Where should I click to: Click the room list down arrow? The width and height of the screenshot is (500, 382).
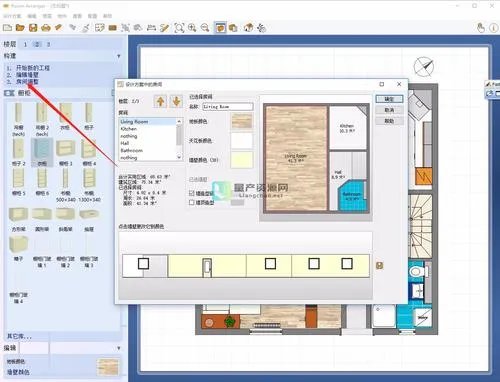click(179, 157)
